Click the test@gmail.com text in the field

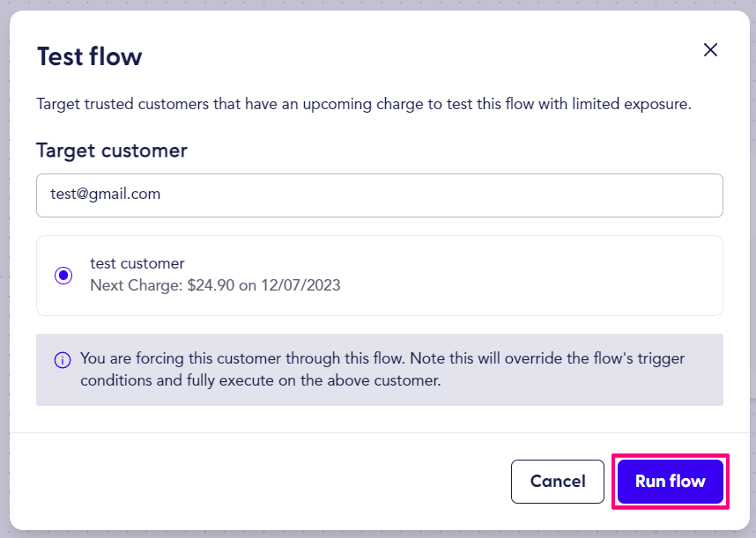105,194
